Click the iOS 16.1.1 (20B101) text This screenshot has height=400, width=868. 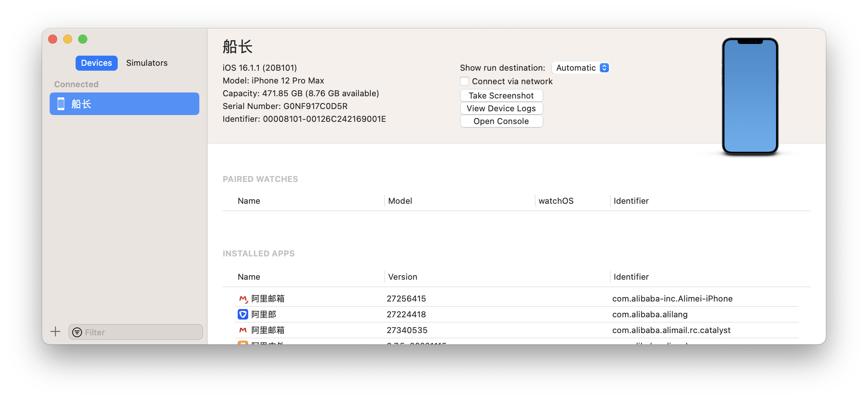[x=260, y=68]
